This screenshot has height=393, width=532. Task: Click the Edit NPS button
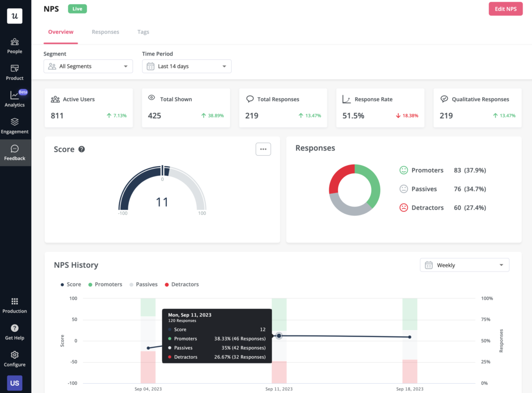coord(505,9)
